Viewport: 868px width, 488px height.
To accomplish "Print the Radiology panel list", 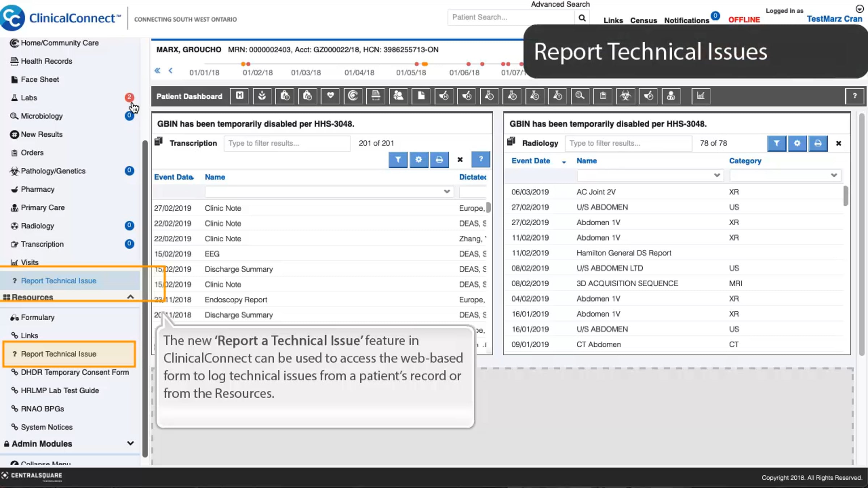I will pyautogui.click(x=818, y=143).
